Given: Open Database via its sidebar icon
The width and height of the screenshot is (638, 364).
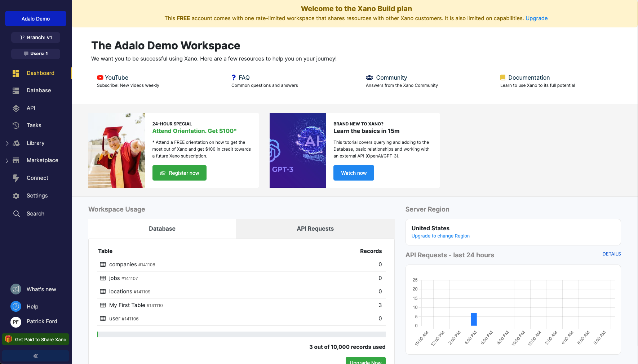Looking at the screenshot, I should (16, 91).
